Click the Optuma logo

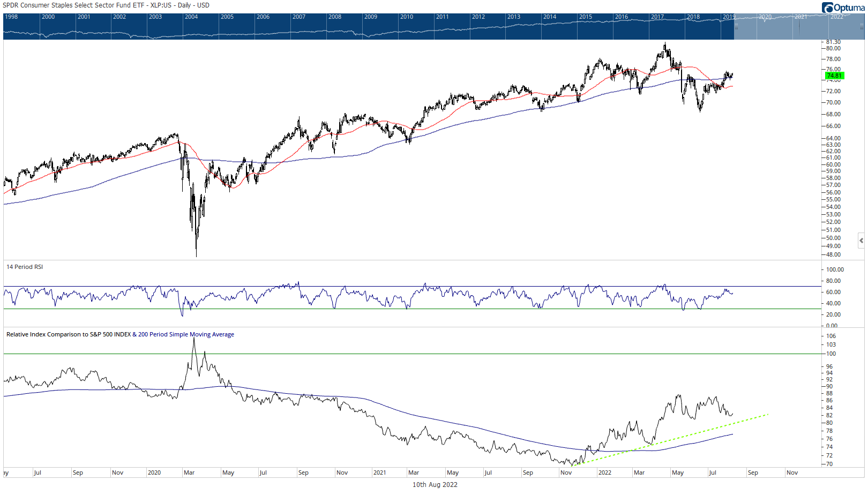(x=843, y=7)
